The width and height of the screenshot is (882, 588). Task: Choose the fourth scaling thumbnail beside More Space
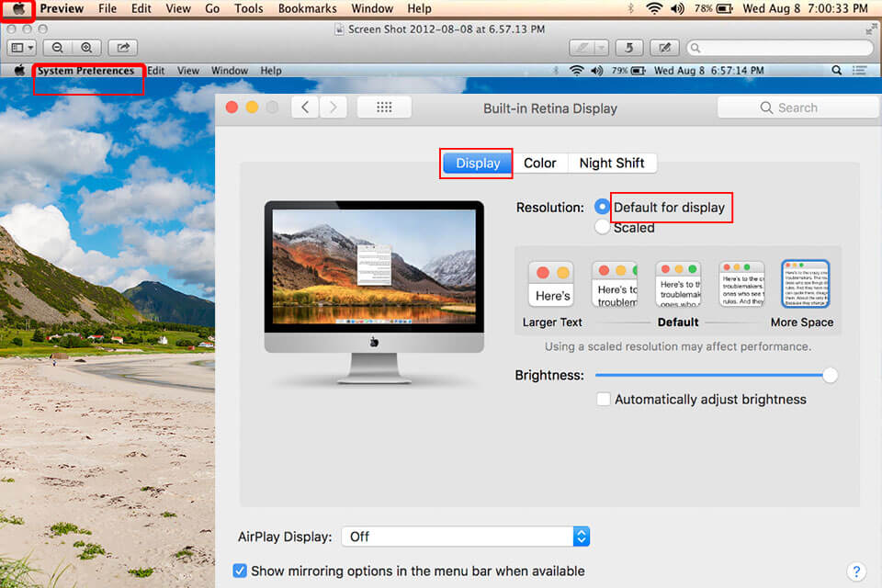click(742, 284)
